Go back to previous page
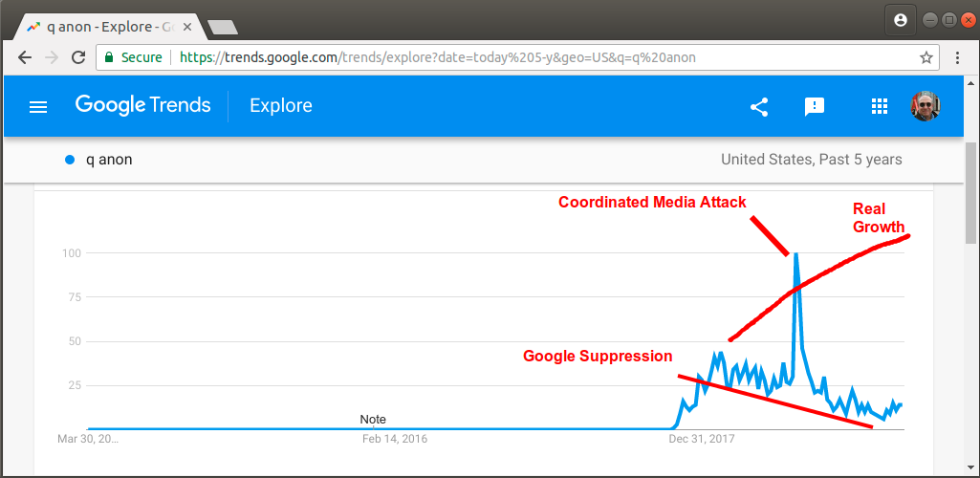Viewport: 980px width, 478px height. click(x=24, y=58)
